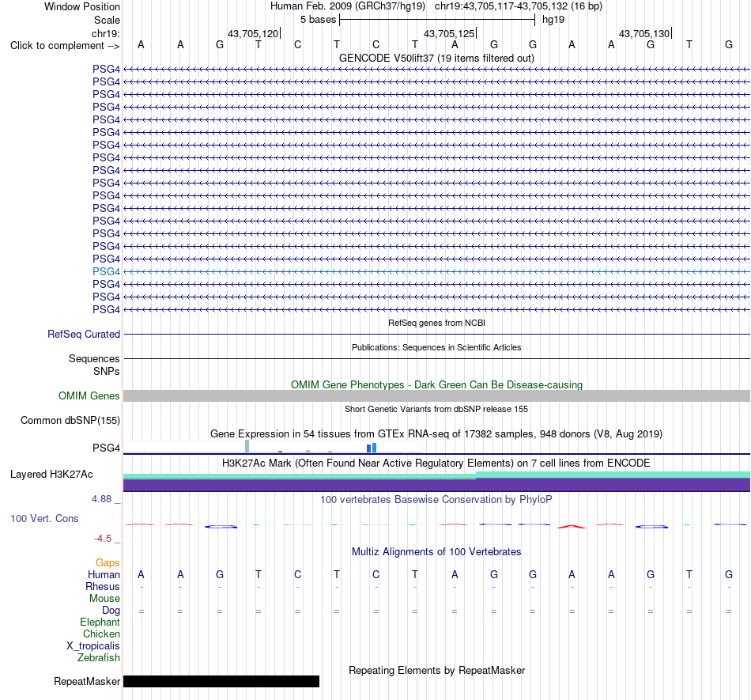Click the 'Rhesus' alignment row label
The width and height of the screenshot is (751, 700).
pos(103,586)
